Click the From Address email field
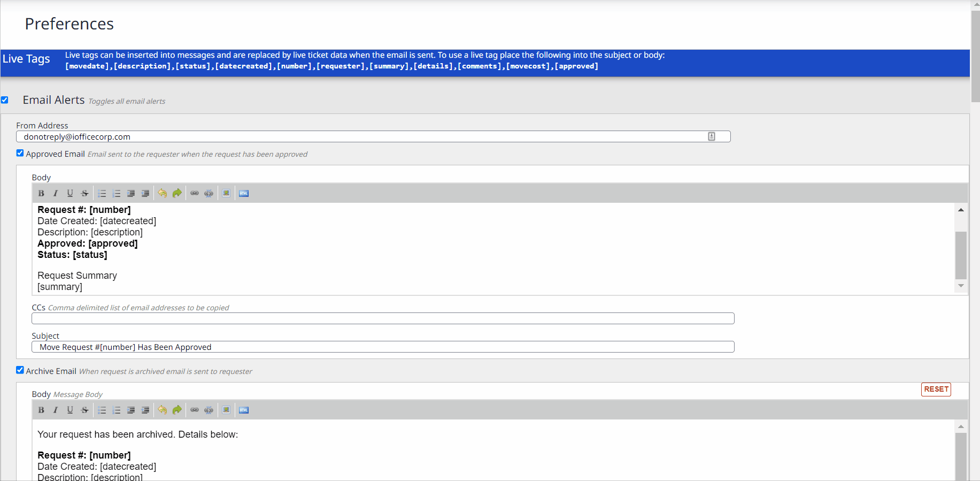The image size is (980, 481). (364, 137)
